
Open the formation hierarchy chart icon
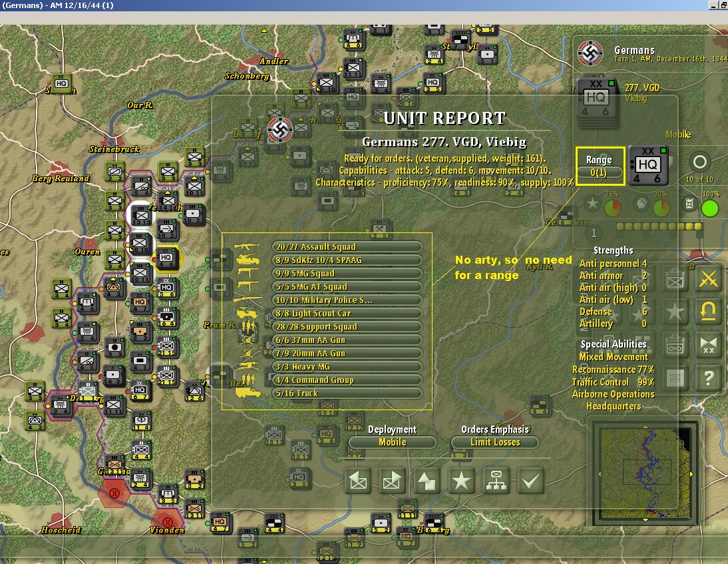(496, 481)
